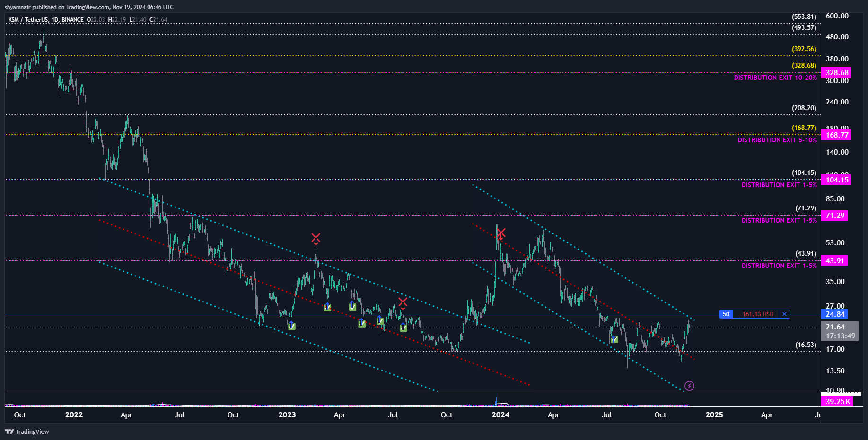Click the 480.00 value on the price scale
The width and height of the screenshot is (868, 440).
pos(837,37)
